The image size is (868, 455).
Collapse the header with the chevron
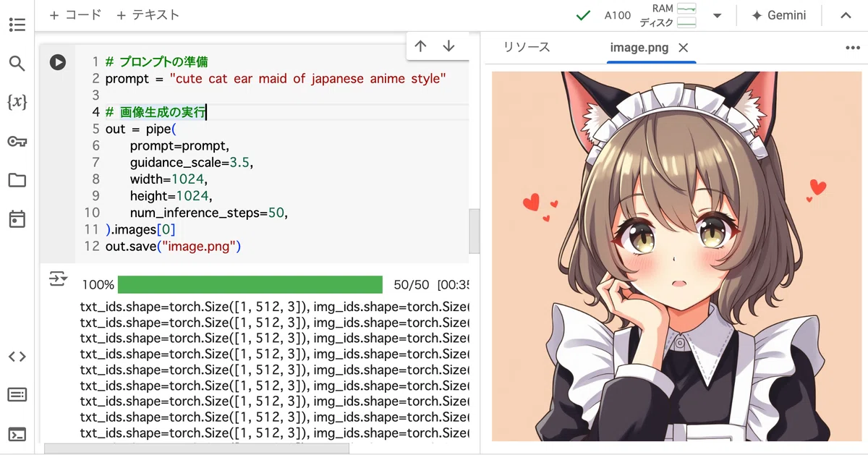846,15
